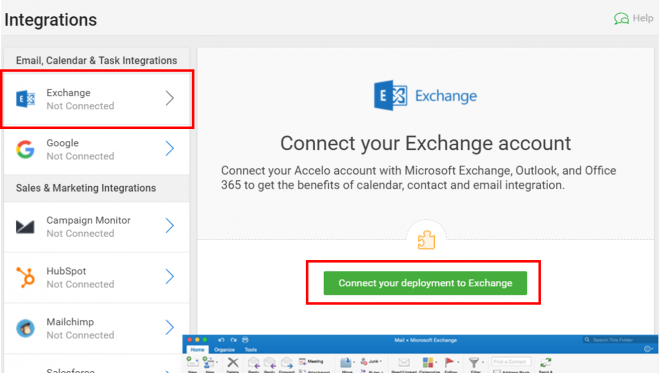Screen dimensions: 659x373
Task: Click the Exchange logo in the sidebar
Action: click(25, 99)
